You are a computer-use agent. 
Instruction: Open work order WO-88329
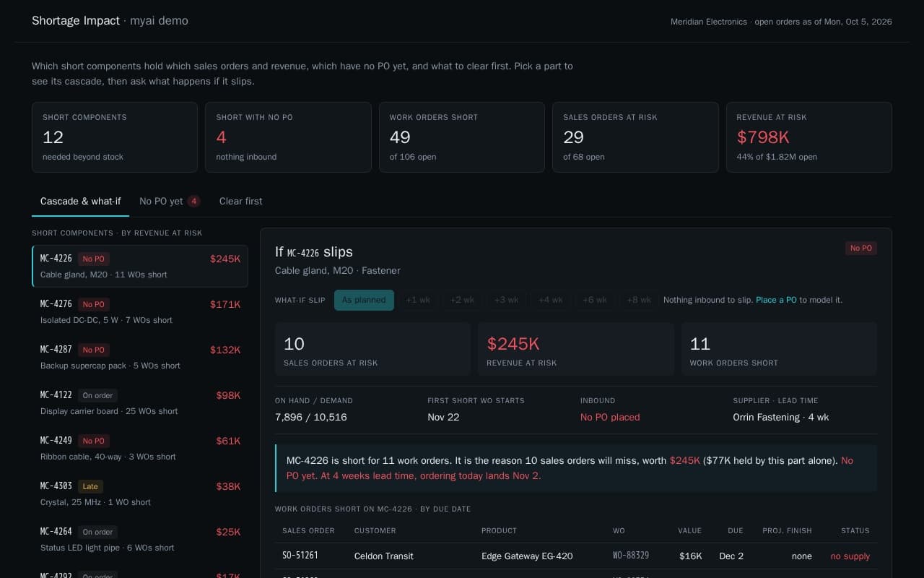tap(631, 556)
